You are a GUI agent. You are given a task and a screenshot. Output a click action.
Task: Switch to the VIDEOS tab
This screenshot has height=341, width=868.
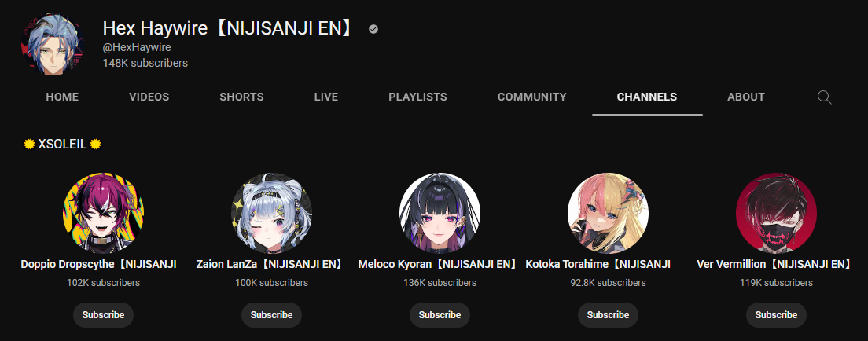pos(149,97)
